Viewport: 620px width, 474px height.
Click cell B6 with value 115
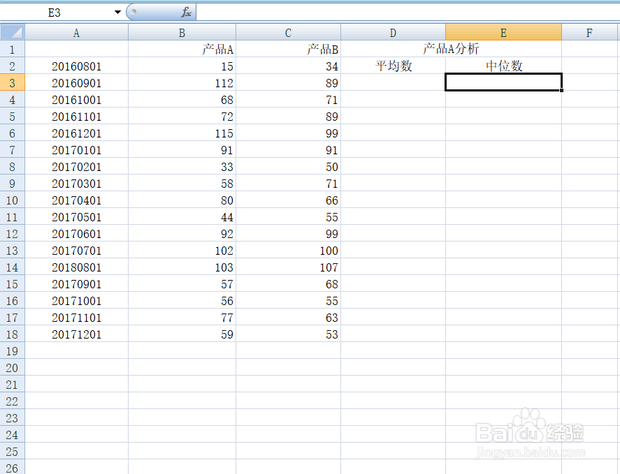[x=182, y=133]
